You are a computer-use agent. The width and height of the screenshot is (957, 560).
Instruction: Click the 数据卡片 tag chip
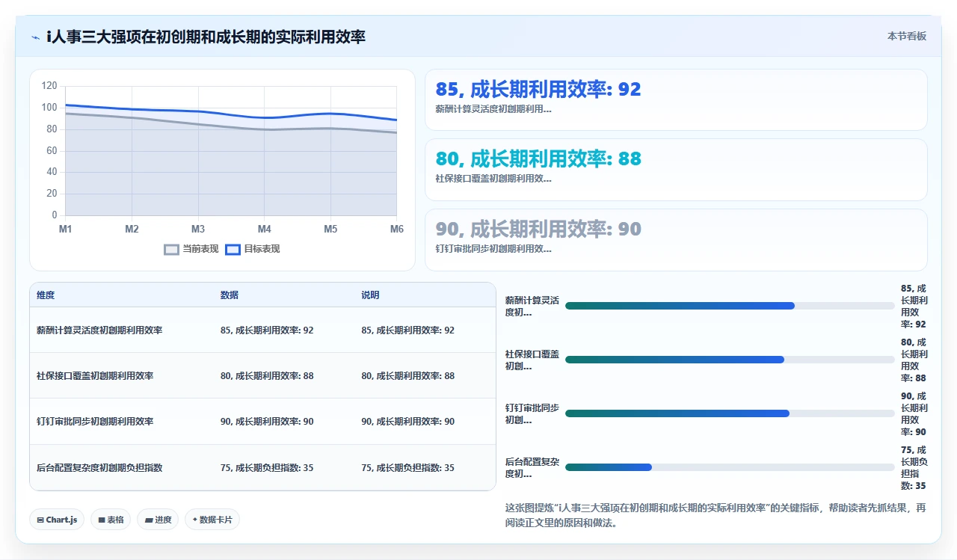pyautogui.click(x=212, y=520)
